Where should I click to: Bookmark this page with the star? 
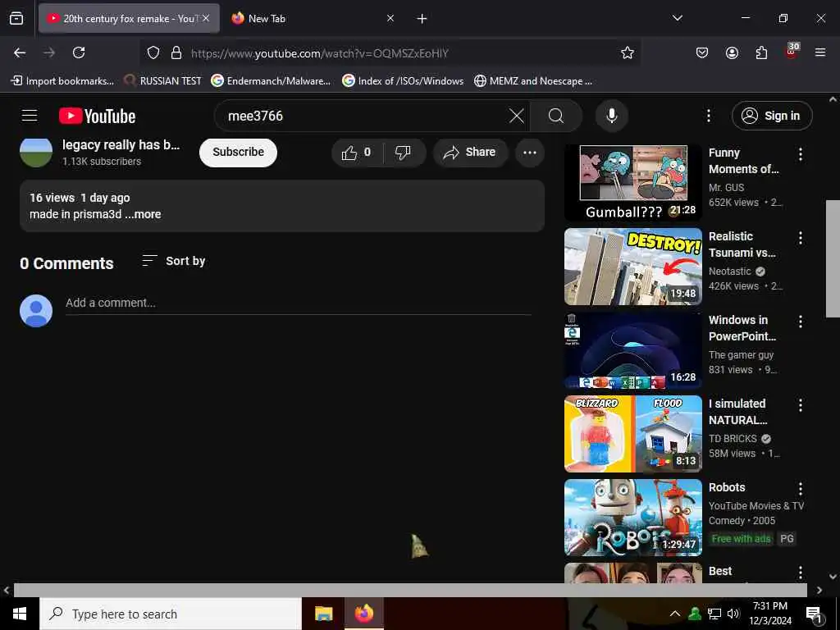coord(628,52)
